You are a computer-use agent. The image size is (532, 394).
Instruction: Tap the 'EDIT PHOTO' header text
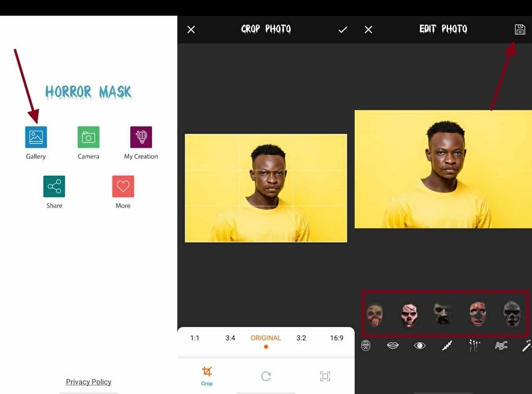443,29
